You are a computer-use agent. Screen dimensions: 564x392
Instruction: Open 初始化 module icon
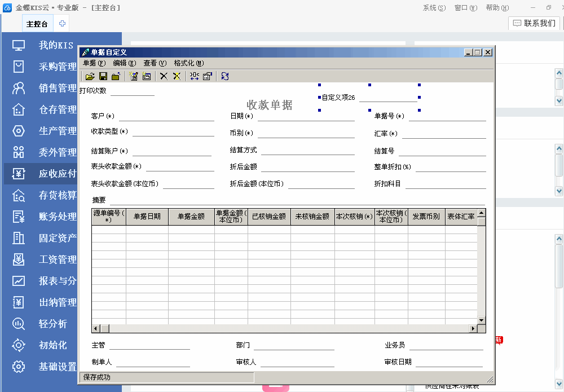(x=19, y=345)
